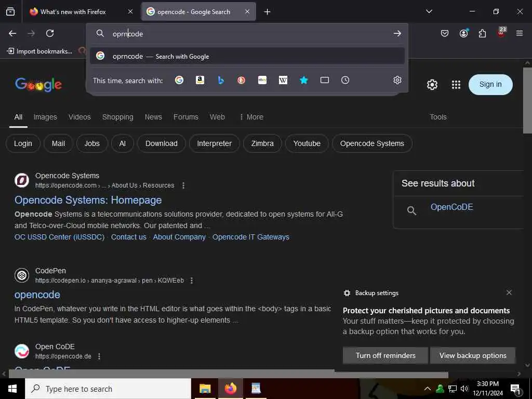
Task: Select the Images search tab
Action: [45, 117]
